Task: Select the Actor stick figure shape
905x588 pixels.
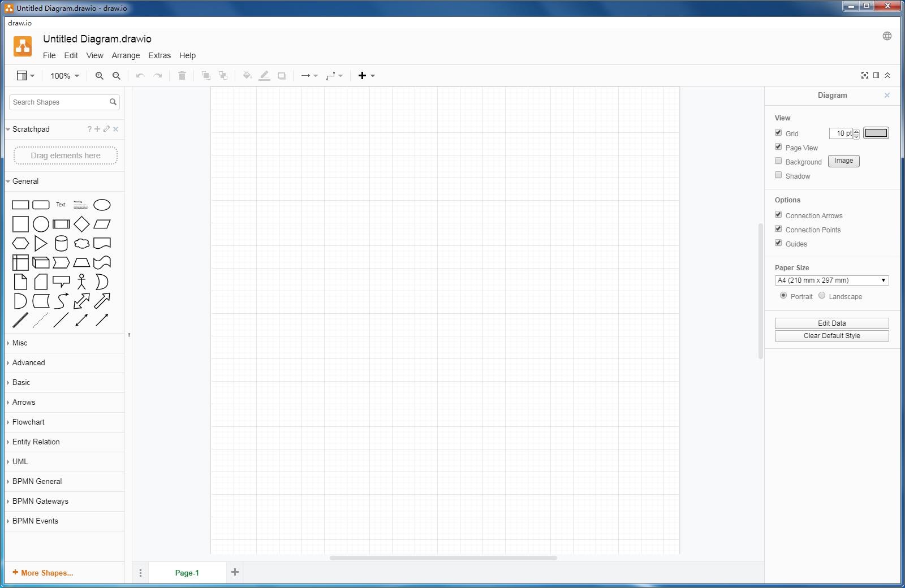Action: click(x=81, y=282)
